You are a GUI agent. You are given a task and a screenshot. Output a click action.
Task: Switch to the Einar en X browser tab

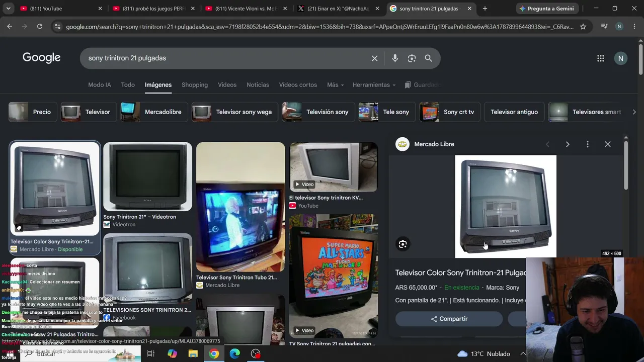pos(338,9)
